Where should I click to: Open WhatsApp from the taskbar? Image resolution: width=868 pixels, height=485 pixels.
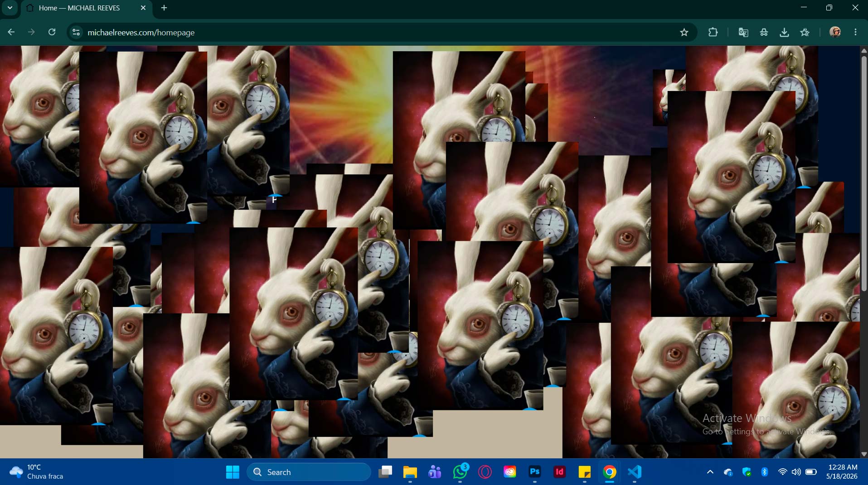click(460, 472)
